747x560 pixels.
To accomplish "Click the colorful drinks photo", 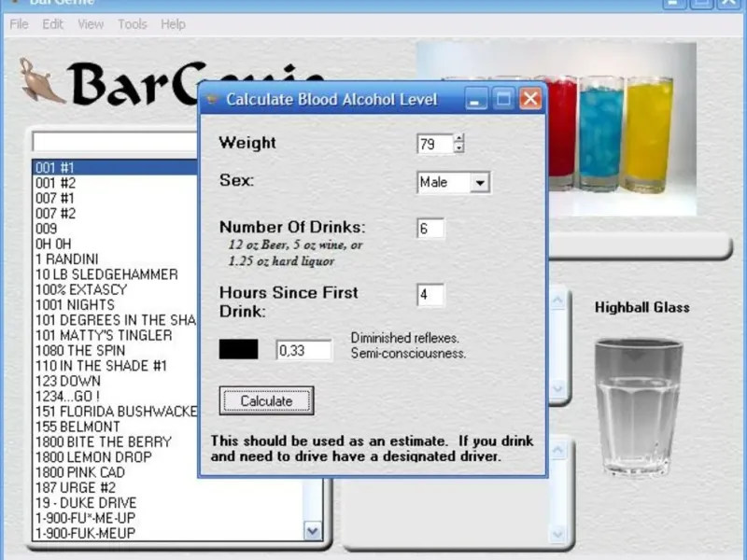I will (622, 129).
